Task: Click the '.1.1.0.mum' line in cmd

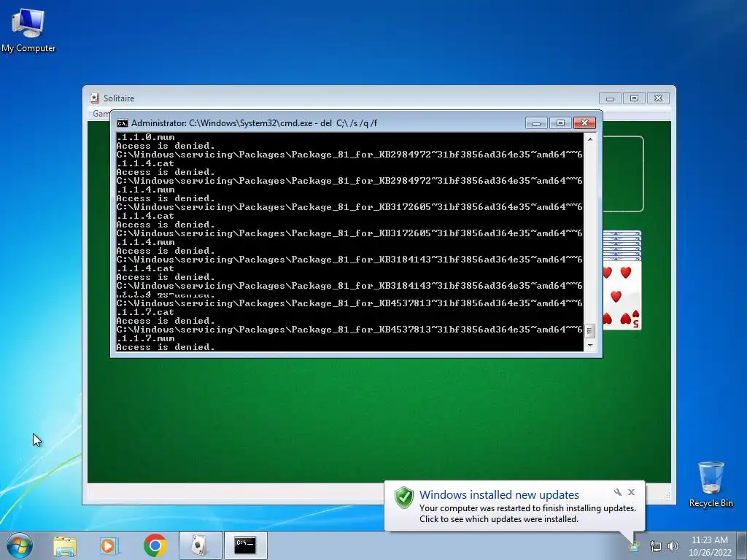Action: pos(145,137)
